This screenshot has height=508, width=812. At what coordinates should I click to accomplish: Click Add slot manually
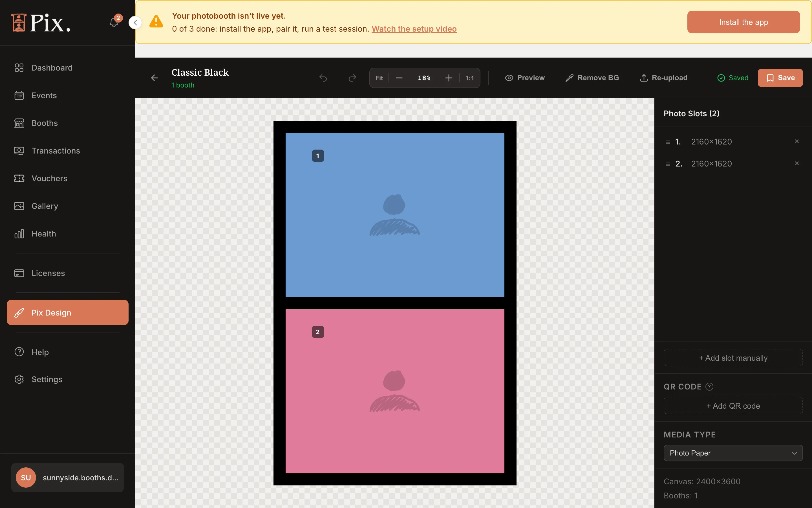point(733,358)
